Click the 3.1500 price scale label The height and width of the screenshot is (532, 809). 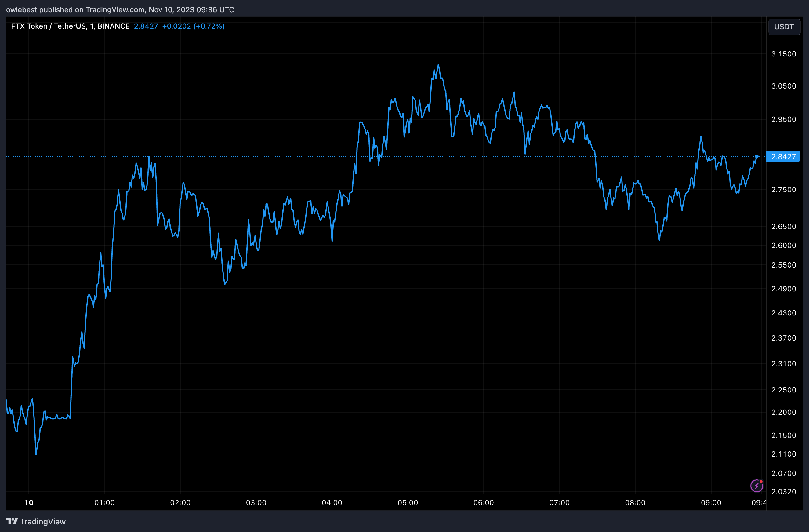(x=783, y=54)
